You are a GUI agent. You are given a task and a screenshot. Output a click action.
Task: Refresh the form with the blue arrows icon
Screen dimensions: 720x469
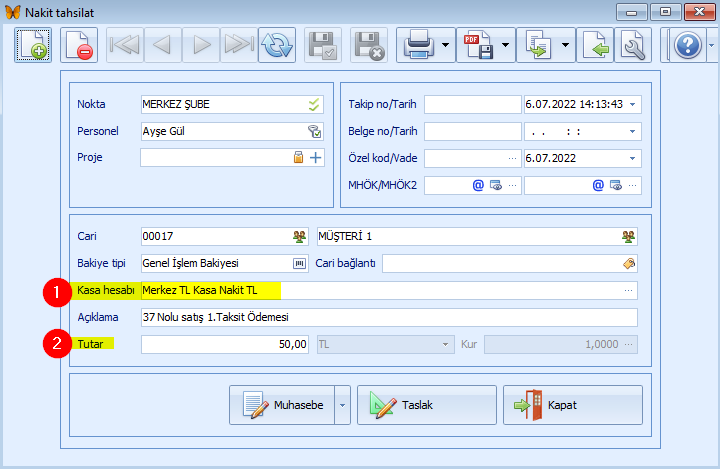coord(277,45)
